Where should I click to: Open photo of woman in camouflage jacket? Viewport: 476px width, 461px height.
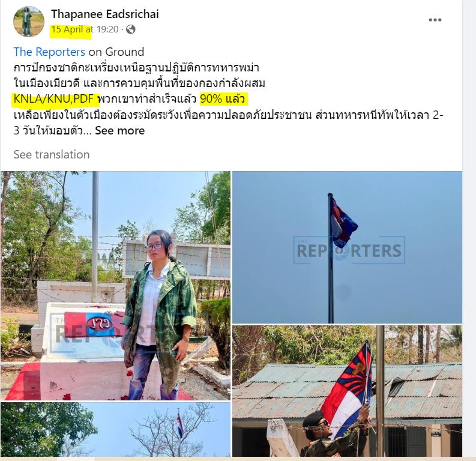(x=115, y=286)
